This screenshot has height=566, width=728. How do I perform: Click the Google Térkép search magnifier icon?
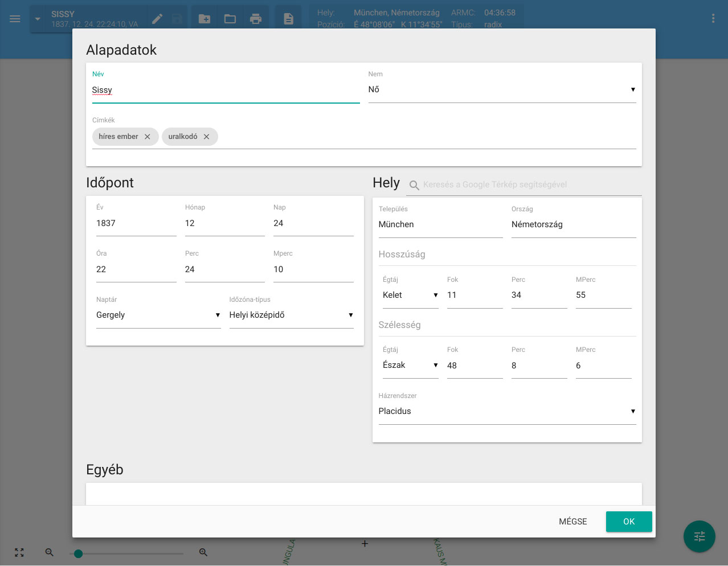tap(414, 185)
